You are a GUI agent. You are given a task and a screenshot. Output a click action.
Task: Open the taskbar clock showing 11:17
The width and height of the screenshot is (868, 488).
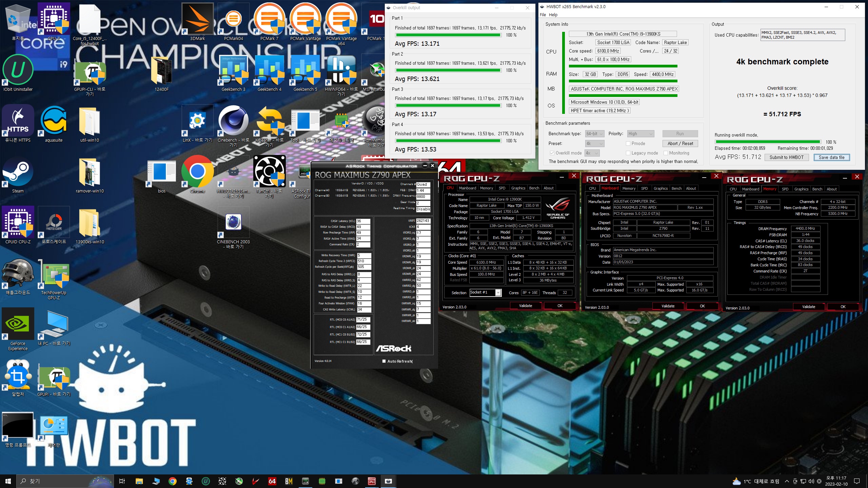pyautogui.click(x=836, y=481)
